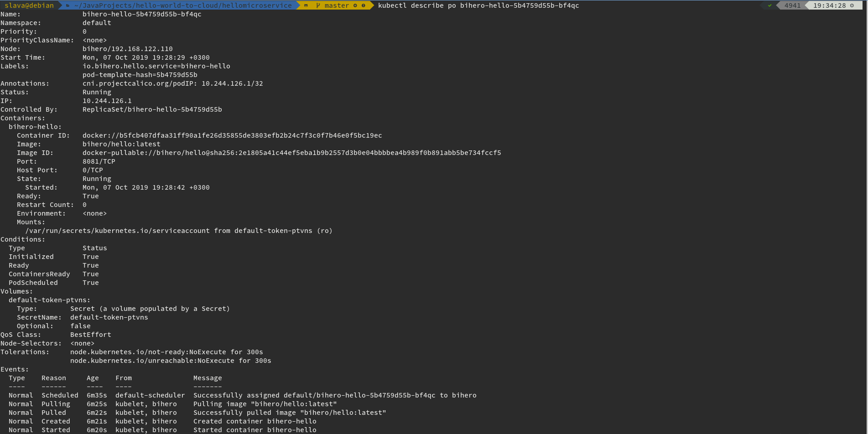The height and width of the screenshot is (434, 868).
Task: Click the ContainersReady condition row
Action: coord(54,274)
